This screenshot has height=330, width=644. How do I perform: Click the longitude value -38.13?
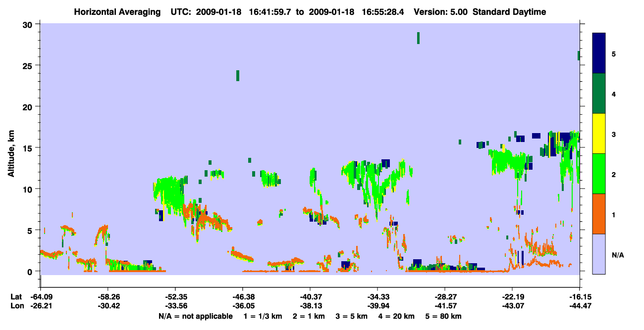click(310, 306)
